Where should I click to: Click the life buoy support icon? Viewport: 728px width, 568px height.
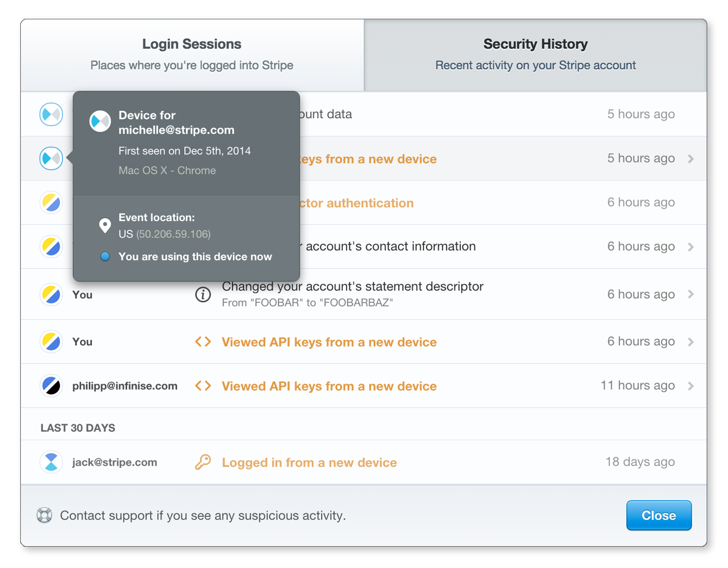(x=45, y=515)
